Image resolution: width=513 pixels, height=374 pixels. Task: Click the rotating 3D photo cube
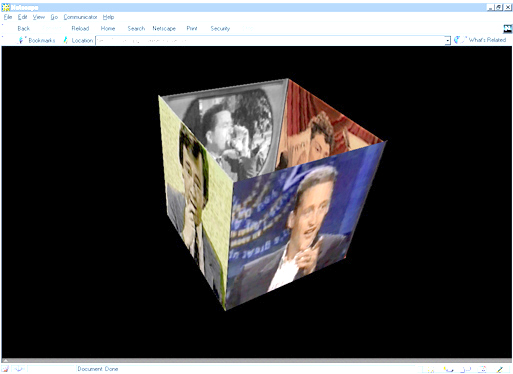point(272,194)
